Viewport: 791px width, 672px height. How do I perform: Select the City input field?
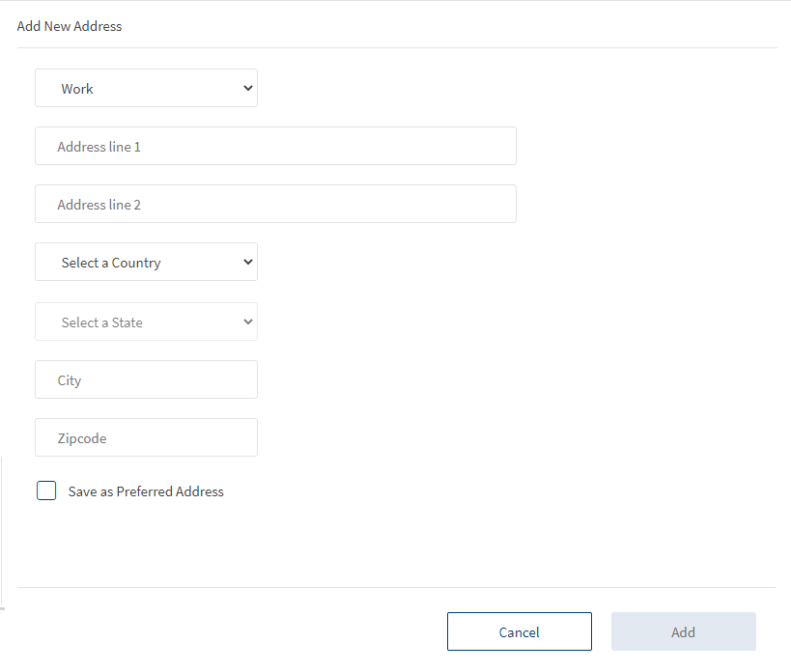(x=146, y=379)
